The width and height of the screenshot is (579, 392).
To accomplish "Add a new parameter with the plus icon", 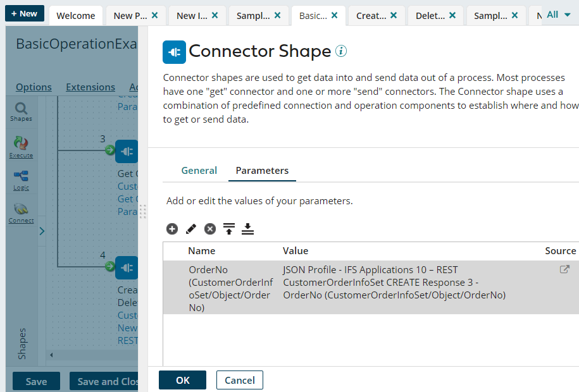I will coord(171,229).
